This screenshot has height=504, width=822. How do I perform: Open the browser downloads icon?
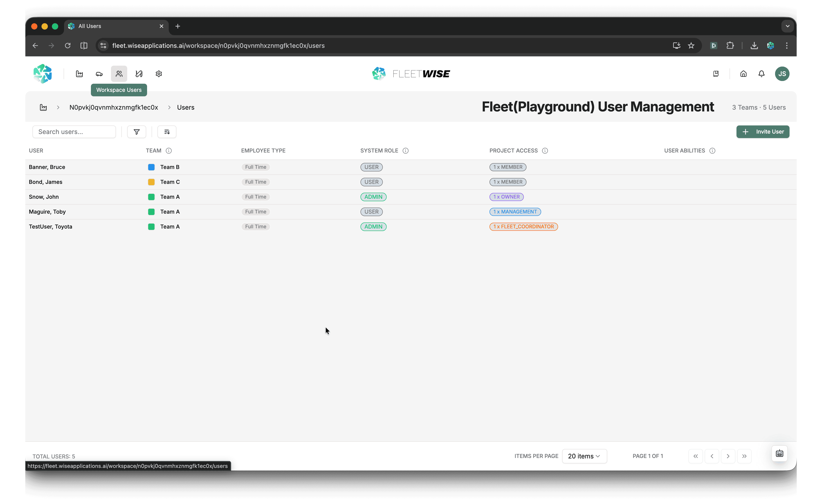[754, 45]
